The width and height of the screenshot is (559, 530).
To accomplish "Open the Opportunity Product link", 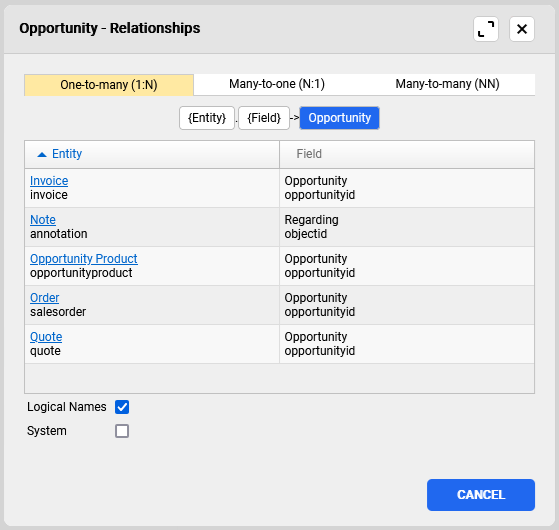I will [x=84, y=259].
